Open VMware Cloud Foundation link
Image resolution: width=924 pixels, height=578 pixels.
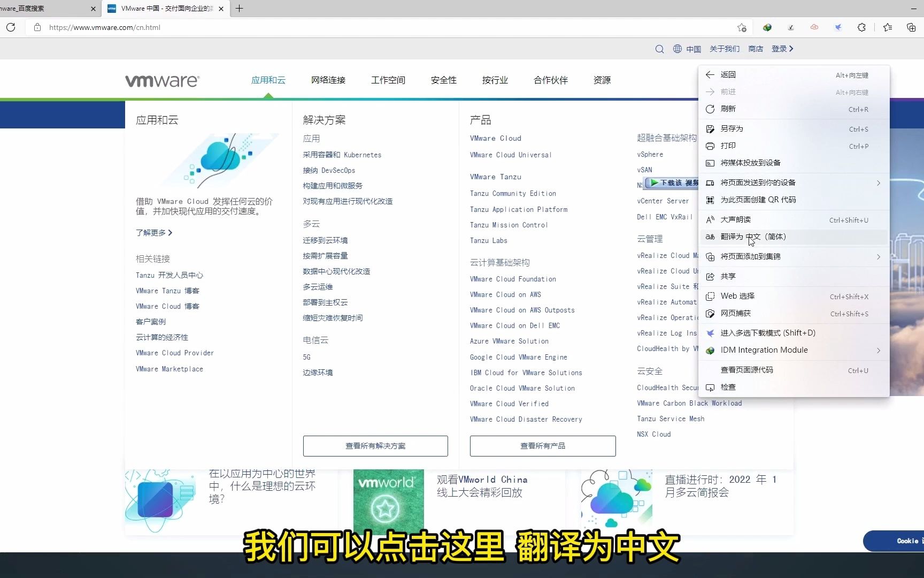(x=513, y=279)
